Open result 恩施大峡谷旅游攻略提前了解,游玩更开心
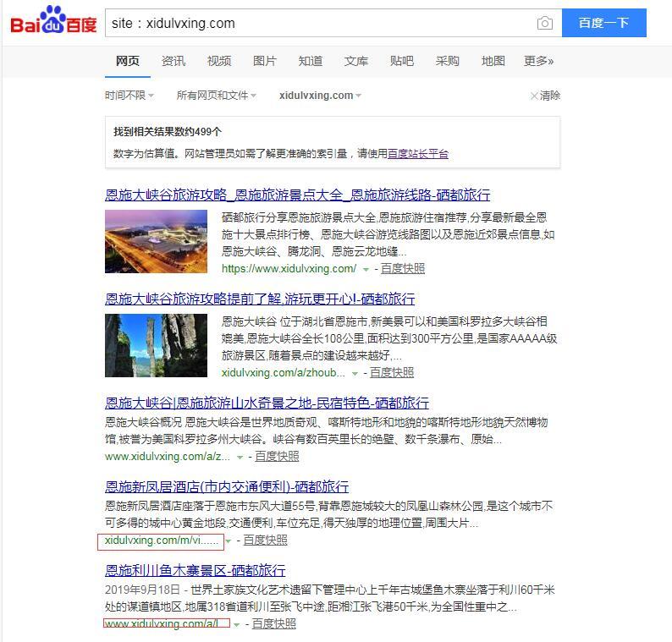 [x=260, y=299]
